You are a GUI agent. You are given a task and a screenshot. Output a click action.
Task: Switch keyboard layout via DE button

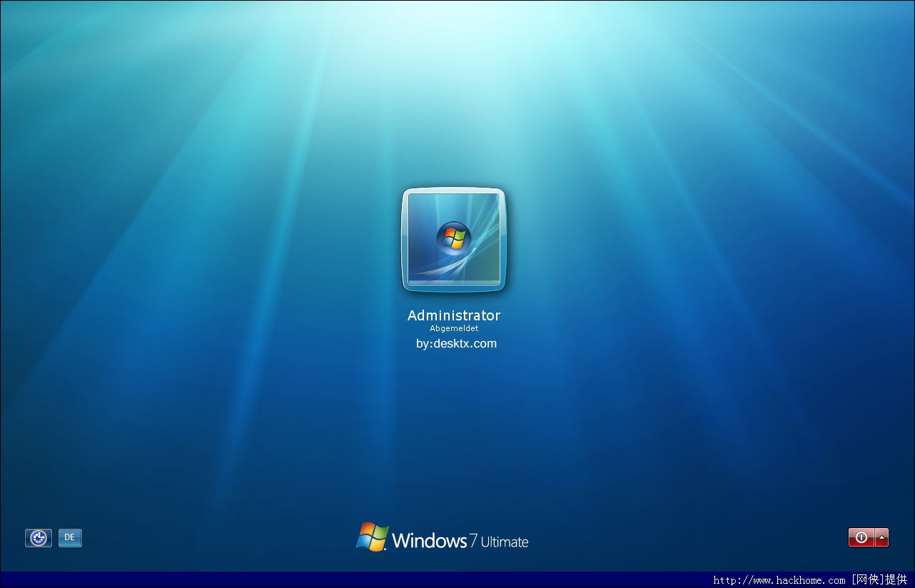tap(70, 538)
